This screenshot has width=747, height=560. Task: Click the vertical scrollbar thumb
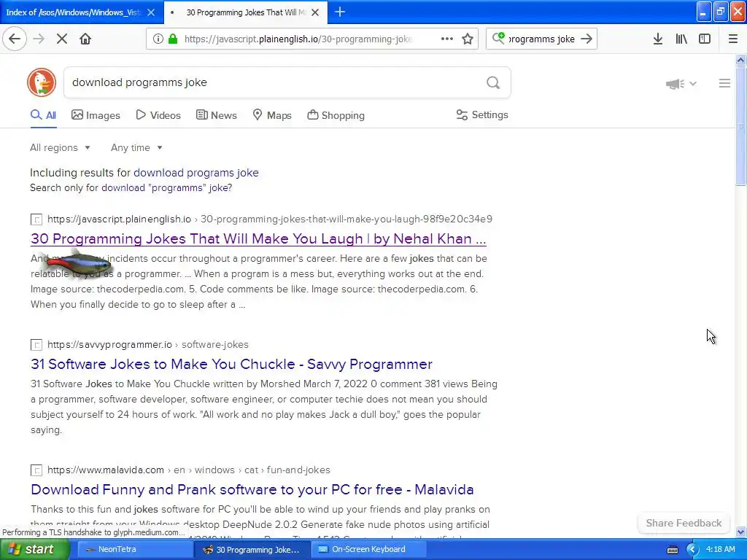(740, 125)
